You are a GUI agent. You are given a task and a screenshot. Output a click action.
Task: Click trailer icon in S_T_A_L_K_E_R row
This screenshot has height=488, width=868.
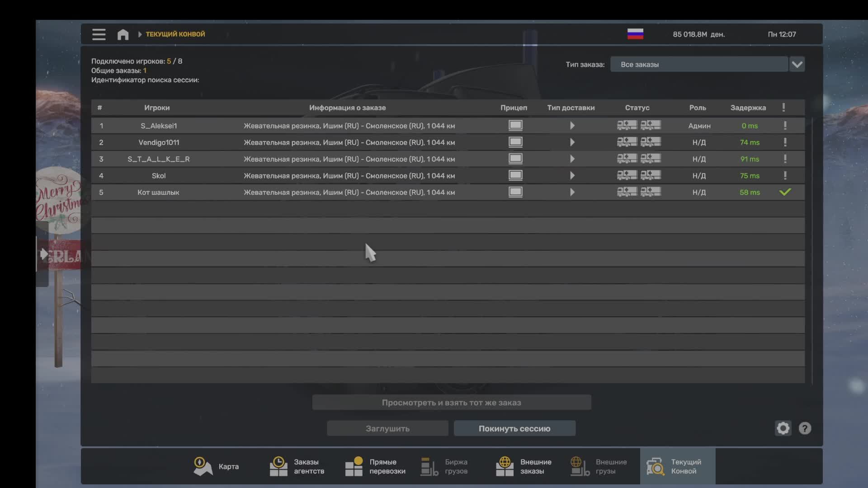point(515,159)
